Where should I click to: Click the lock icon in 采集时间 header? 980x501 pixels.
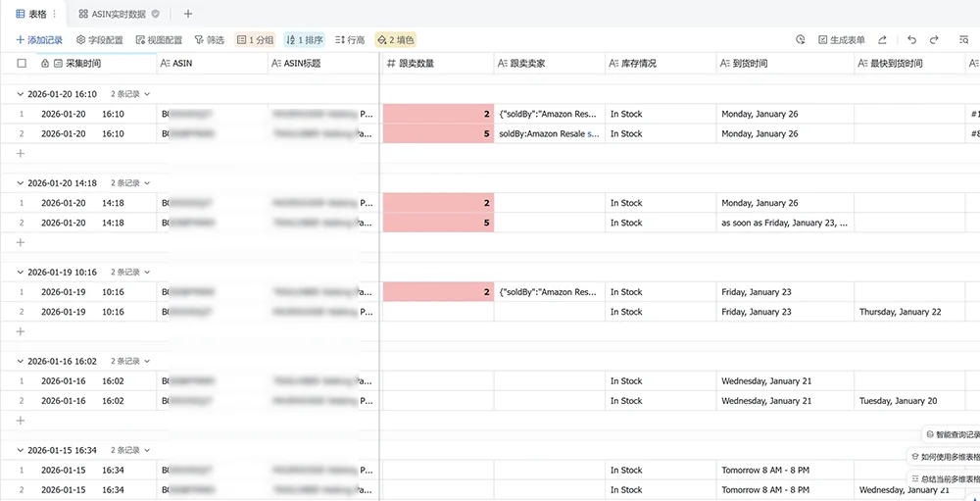(x=45, y=63)
